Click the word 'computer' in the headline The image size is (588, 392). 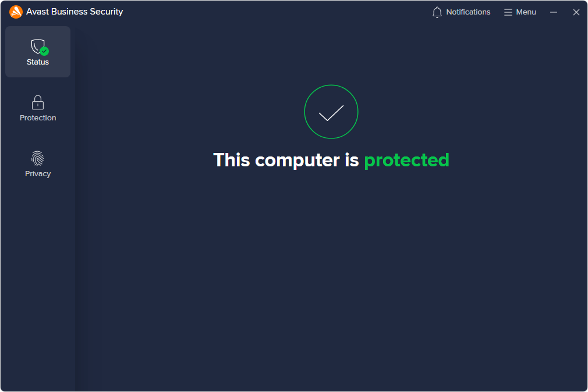(x=297, y=160)
